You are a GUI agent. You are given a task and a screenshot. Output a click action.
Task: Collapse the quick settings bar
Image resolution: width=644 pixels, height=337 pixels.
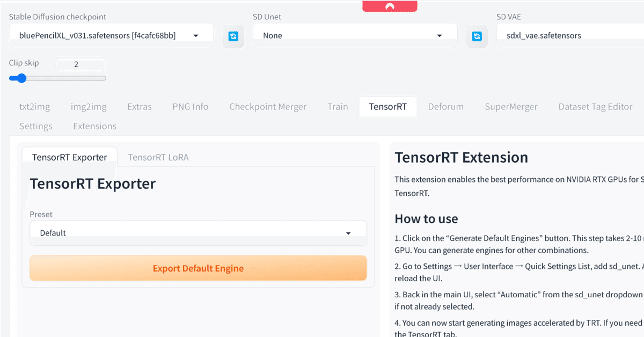pyautogui.click(x=390, y=6)
